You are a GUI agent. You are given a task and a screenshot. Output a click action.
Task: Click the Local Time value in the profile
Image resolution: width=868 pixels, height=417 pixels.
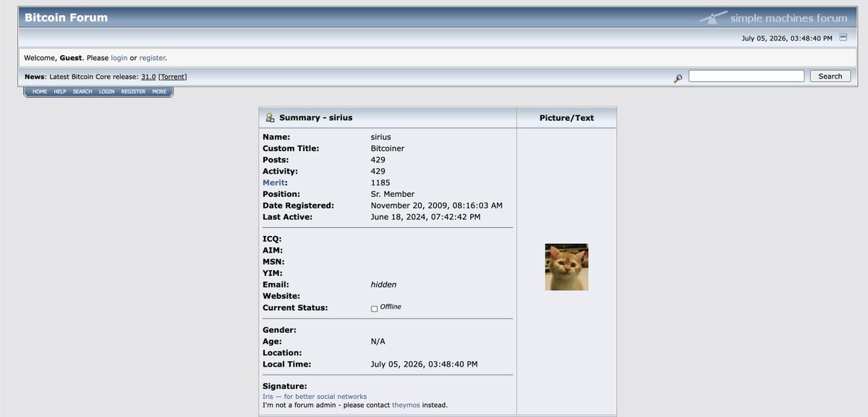424,364
